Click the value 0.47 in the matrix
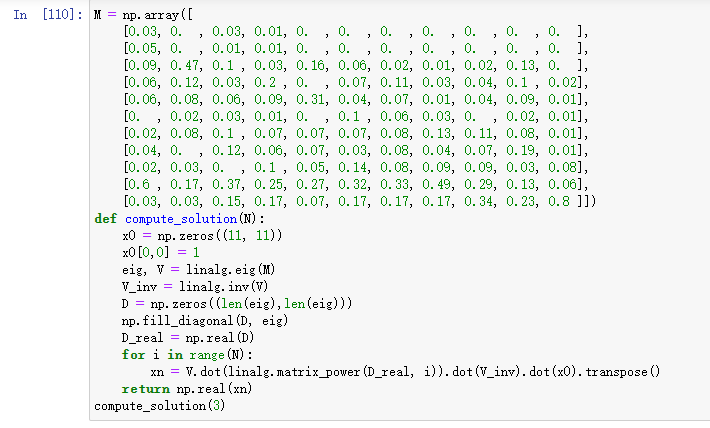The height and width of the screenshot is (428, 710). [184, 66]
